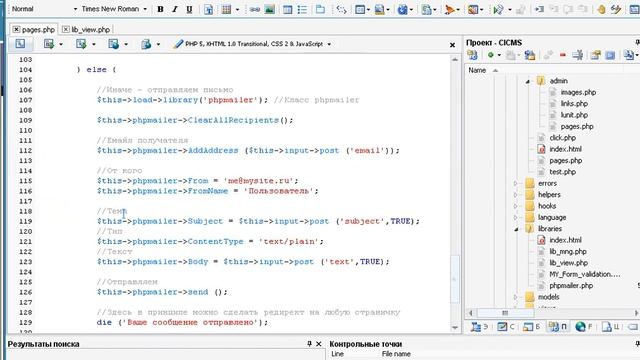The height and width of the screenshot is (360, 640).
Task: Open lib_mng.php in the libraries folder
Action: [x=568, y=251]
